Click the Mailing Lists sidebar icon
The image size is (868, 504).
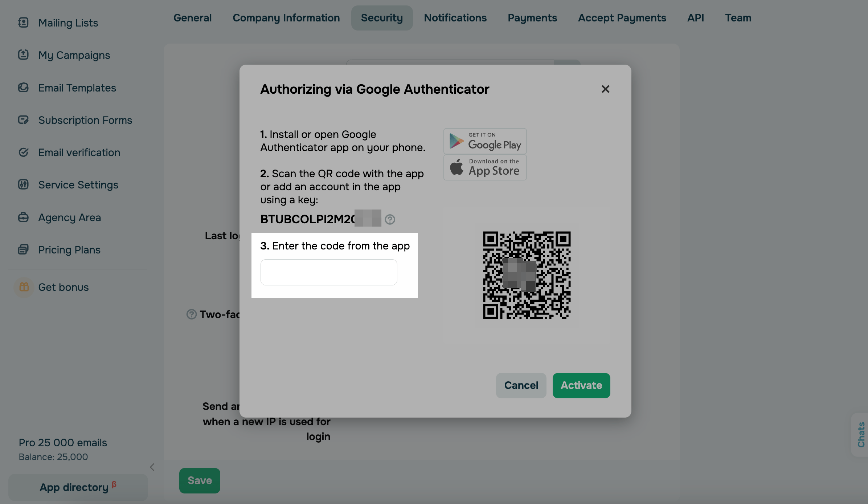[x=23, y=23]
